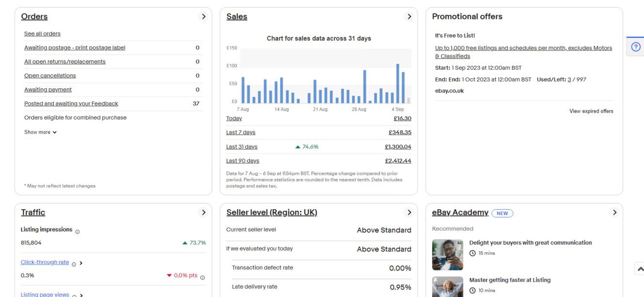Click the used listings count 3
This screenshot has width=644, height=297.
coord(570,79)
